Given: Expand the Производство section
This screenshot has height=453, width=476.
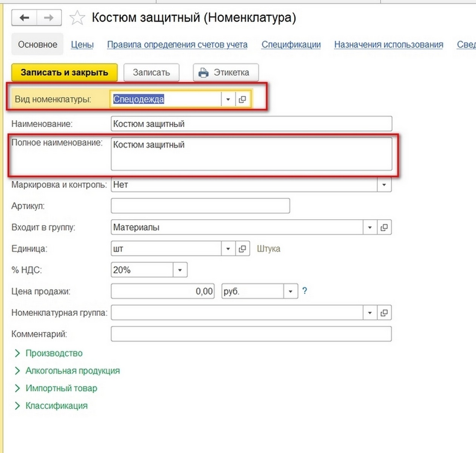Looking at the screenshot, I should point(54,353).
